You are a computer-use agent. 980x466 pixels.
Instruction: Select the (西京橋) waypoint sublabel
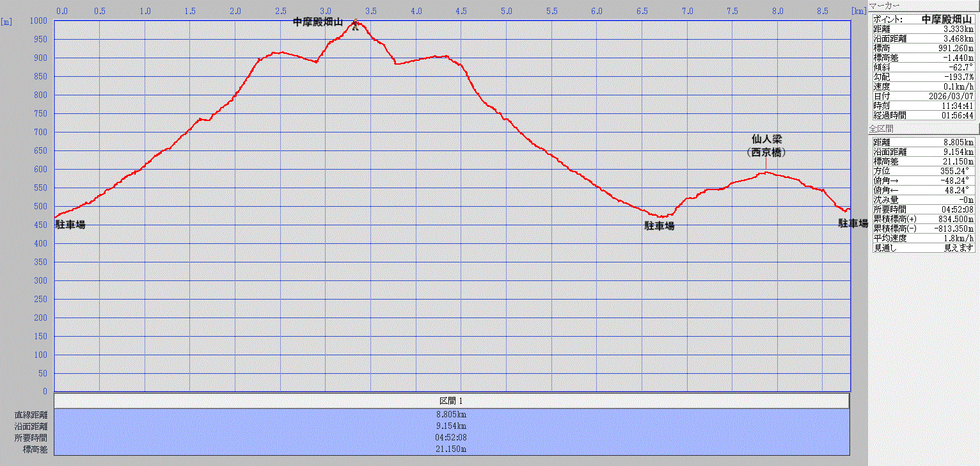coord(766,152)
